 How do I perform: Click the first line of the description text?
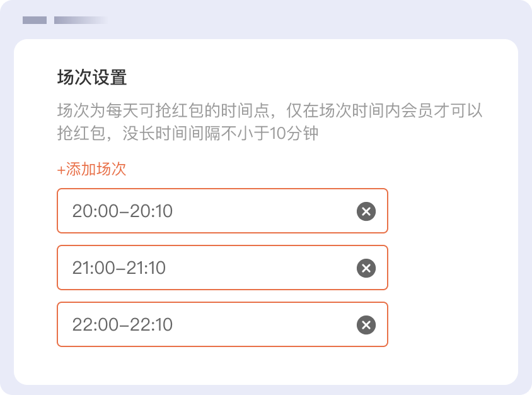[270, 111]
